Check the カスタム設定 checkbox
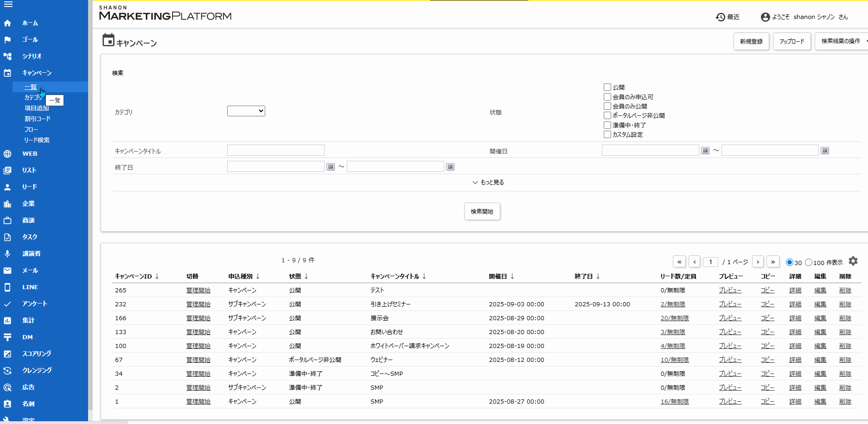The image size is (868, 424). point(607,134)
